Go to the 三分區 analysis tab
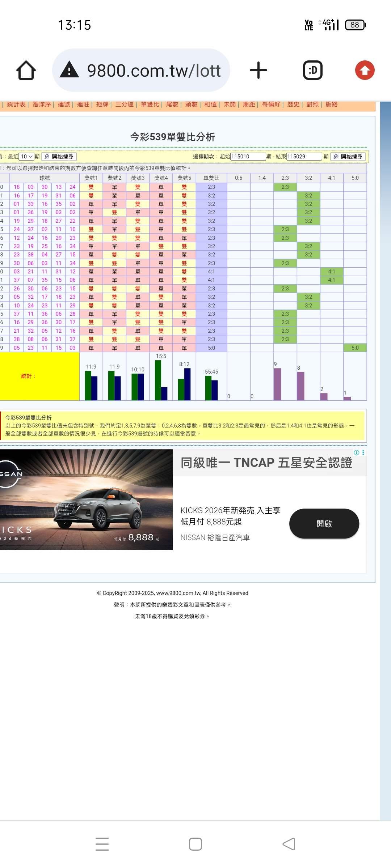Screen dimensions: 391x868 click(x=124, y=105)
